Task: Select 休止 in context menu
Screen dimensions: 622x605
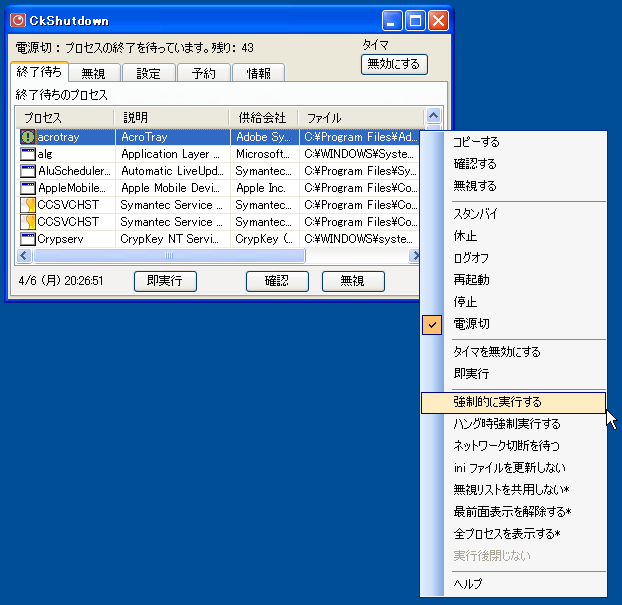Action: pyautogui.click(x=513, y=236)
